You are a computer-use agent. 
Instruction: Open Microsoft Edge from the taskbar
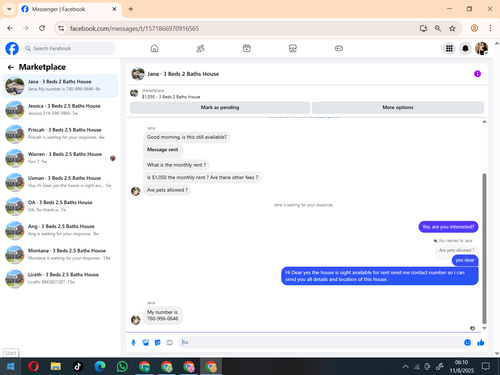tap(100, 367)
